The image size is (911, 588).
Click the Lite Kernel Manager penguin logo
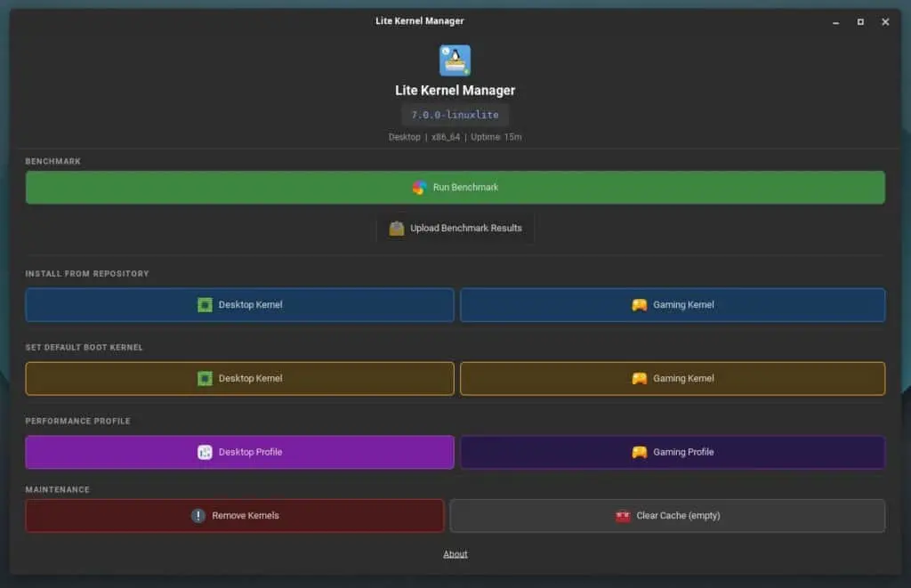(x=455, y=60)
